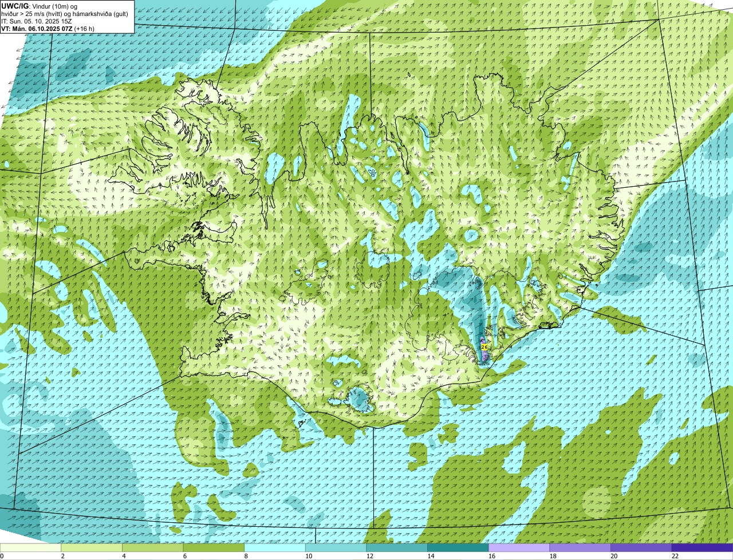Click the '4' tick label on scale

tap(124, 555)
